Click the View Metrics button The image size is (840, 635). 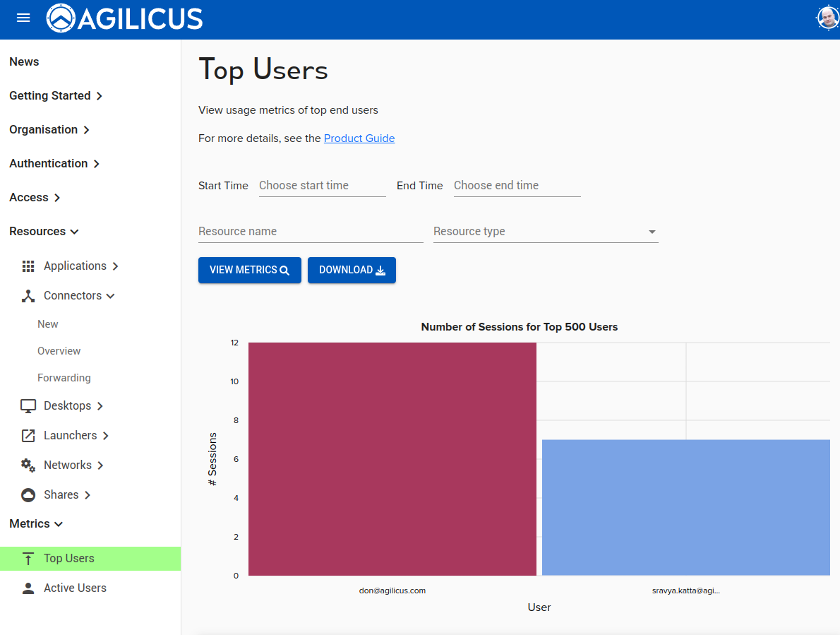pos(249,271)
